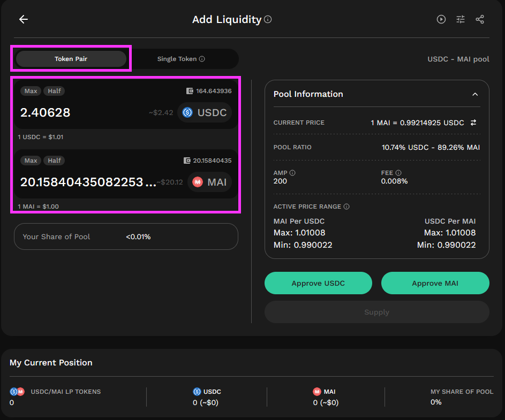Open transaction settings sliders icon
Screen dimensions: 505x420
460,19
